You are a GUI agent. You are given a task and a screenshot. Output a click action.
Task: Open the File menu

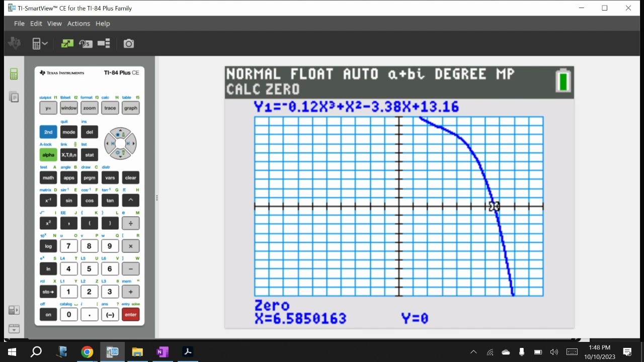pyautogui.click(x=19, y=24)
